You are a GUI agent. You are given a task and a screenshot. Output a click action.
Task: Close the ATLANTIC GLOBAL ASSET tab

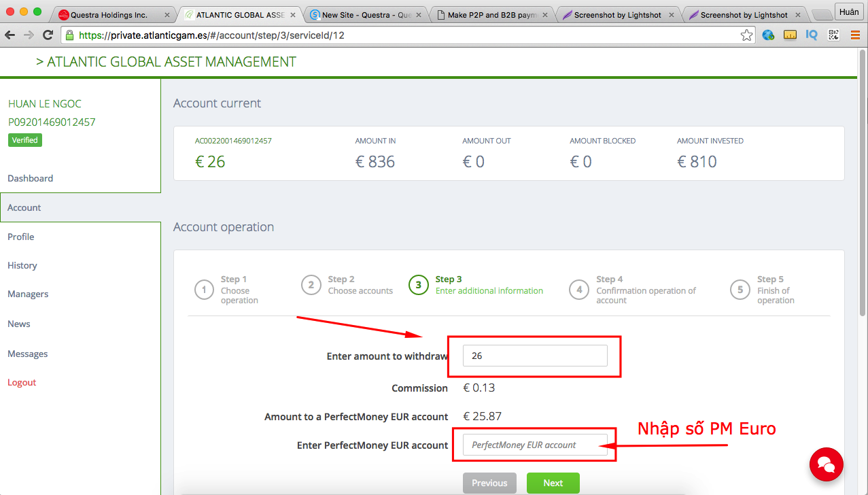[x=293, y=15]
